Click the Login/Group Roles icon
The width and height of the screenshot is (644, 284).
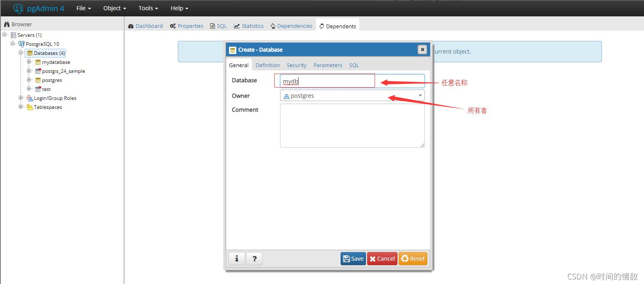click(29, 98)
